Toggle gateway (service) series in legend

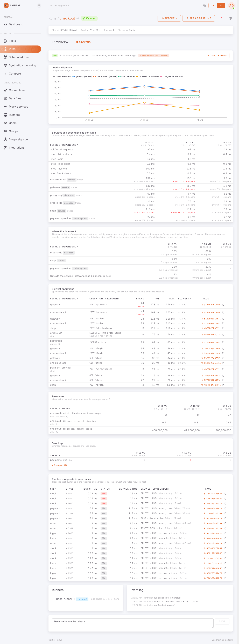pos(82,76)
